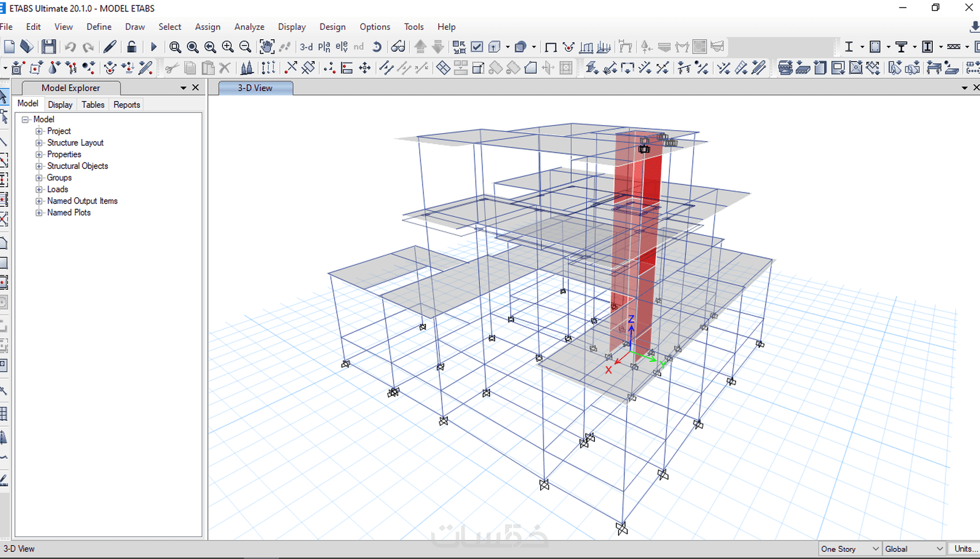This screenshot has height=559, width=980.
Task: Zoom out one step with the minus magnifier
Action: pyautogui.click(x=245, y=47)
